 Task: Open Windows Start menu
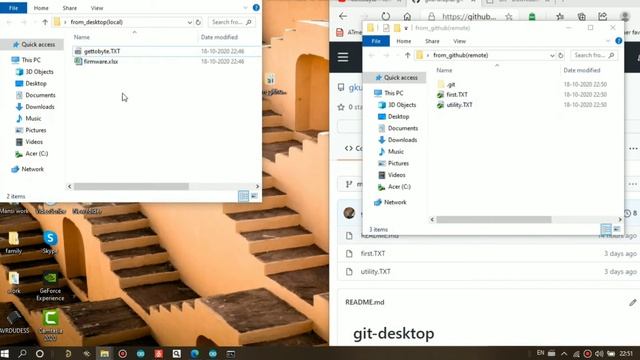click(5, 353)
